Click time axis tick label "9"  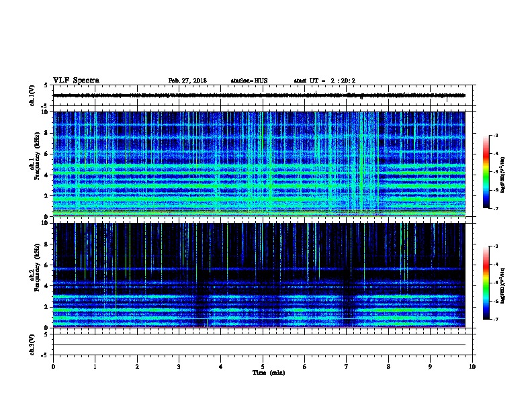pyautogui.click(x=430, y=367)
